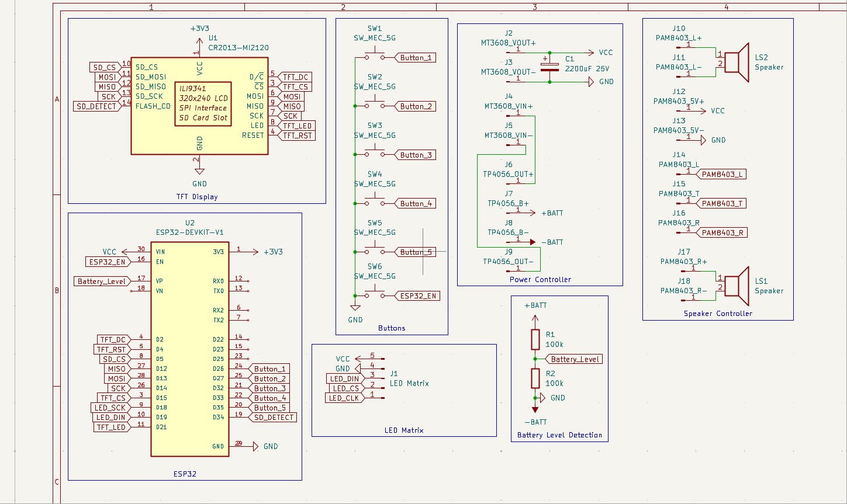Click the Battery_Level label at U2 VP pin
The width and height of the screenshot is (847, 504).
(x=102, y=281)
